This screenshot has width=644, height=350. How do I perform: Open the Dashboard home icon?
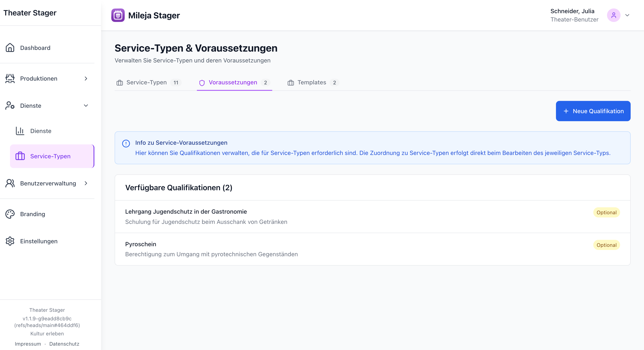[x=10, y=48]
